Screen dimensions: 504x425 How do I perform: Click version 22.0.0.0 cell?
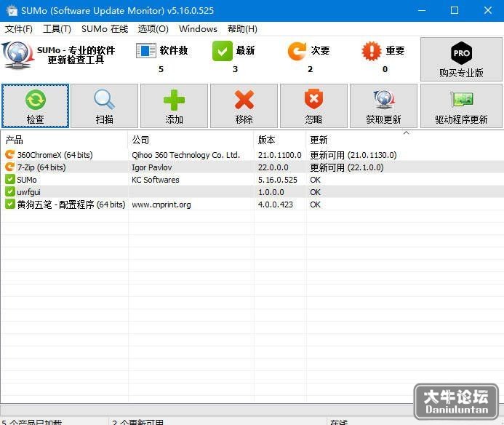point(273,167)
